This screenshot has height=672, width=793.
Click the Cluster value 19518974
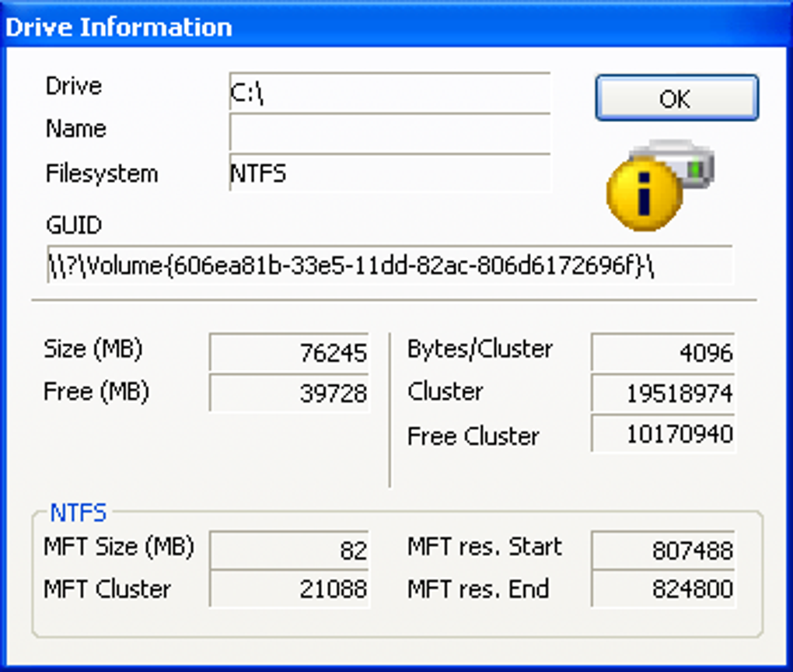coord(663,393)
